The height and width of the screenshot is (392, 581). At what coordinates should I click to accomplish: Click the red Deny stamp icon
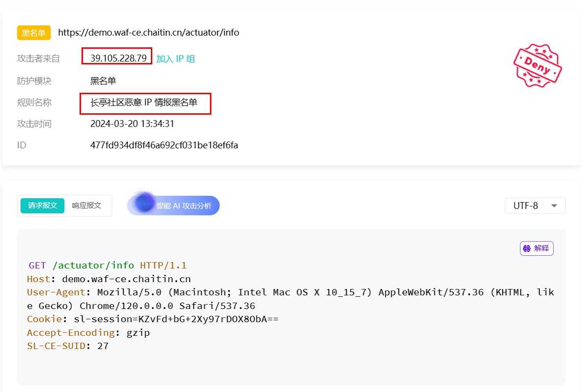point(538,65)
